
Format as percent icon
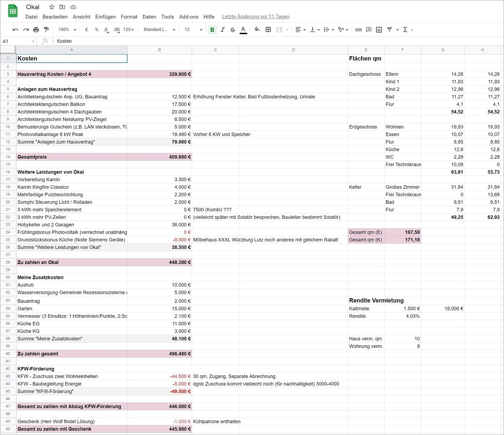point(97,30)
